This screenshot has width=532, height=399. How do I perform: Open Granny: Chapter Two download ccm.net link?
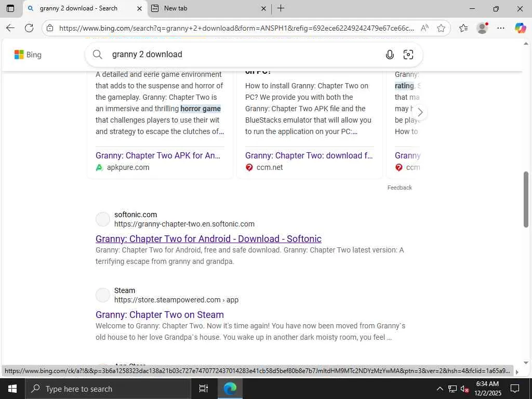point(309,155)
